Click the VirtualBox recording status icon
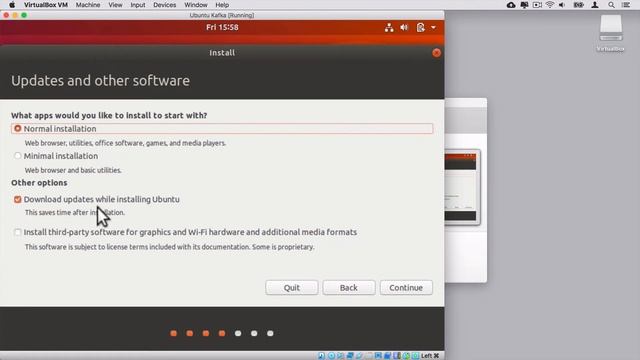Image resolution: width=640 pixels, height=360 pixels. (x=387, y=356)
